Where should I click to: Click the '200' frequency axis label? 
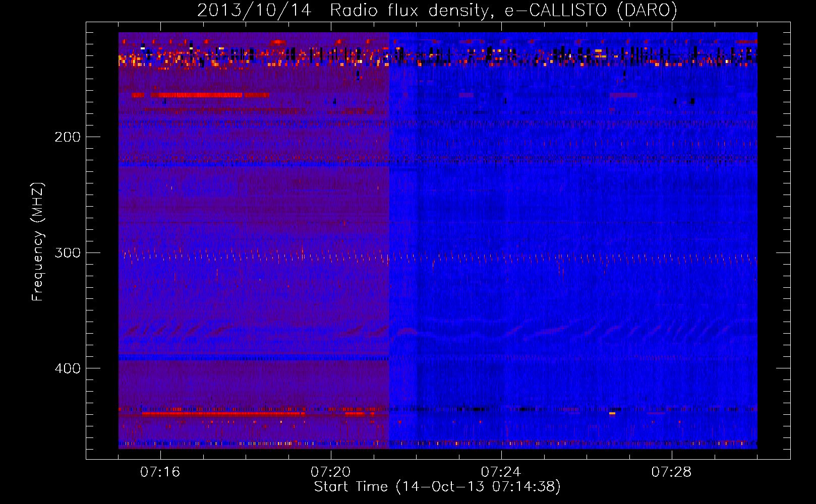(x=68, y=137)
